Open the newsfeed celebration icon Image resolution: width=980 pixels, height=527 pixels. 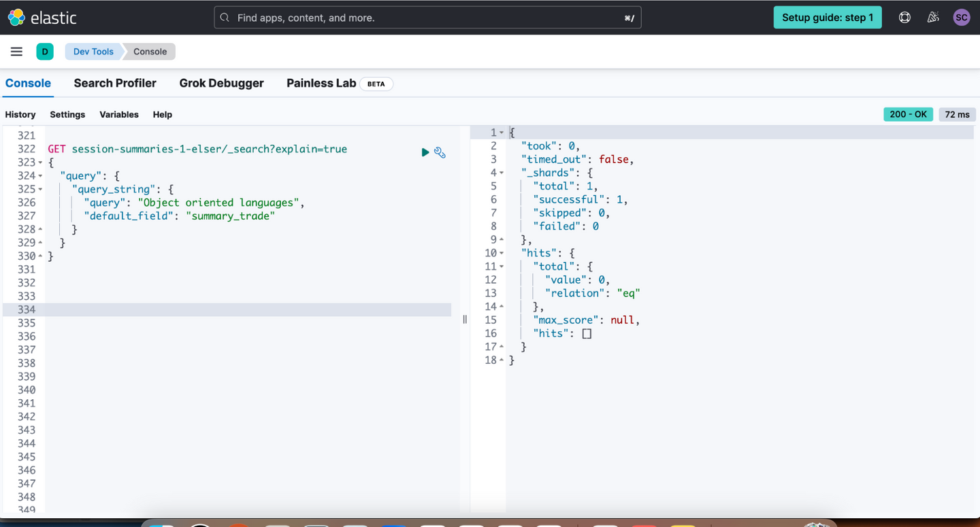(933, 18)
